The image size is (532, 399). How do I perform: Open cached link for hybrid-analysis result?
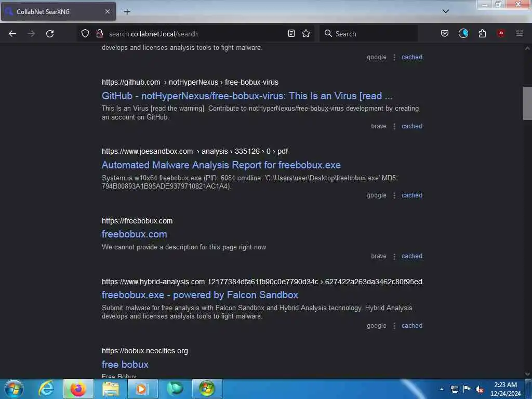[412, 326]
